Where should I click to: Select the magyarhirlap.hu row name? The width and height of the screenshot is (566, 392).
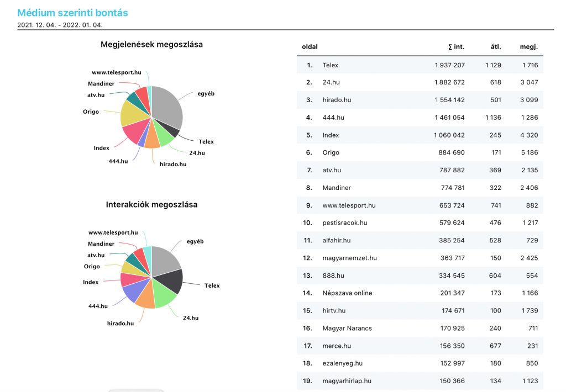[347, 381]
